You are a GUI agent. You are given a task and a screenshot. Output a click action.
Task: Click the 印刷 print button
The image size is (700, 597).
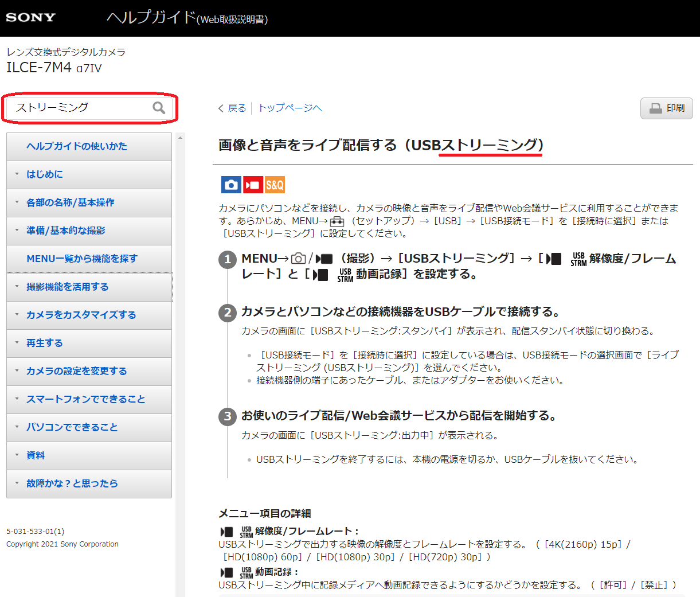pyautogui.click(x=667, y=108)
